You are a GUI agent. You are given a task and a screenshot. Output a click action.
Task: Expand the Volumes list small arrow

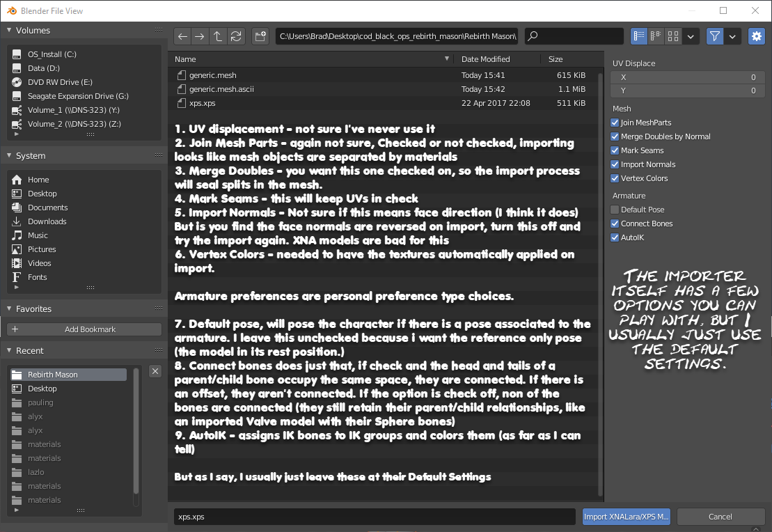[x=17, y=134]
